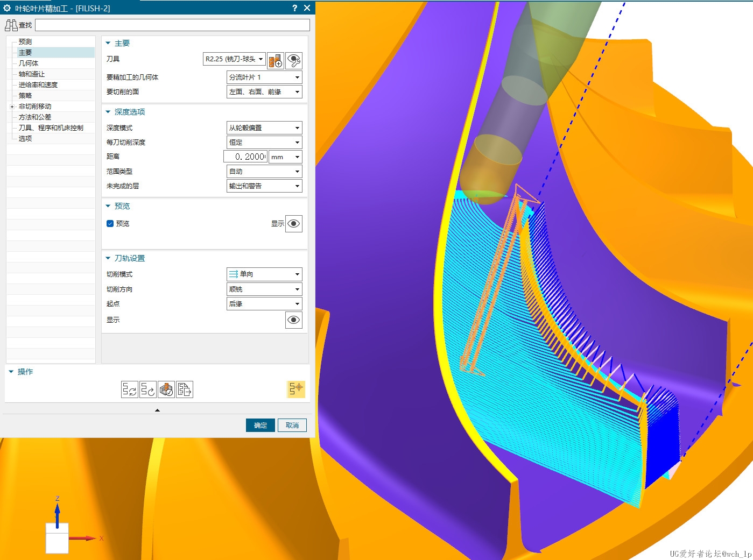
Task: Click the small collapse arrow above 确定
Action: (157, 410)
